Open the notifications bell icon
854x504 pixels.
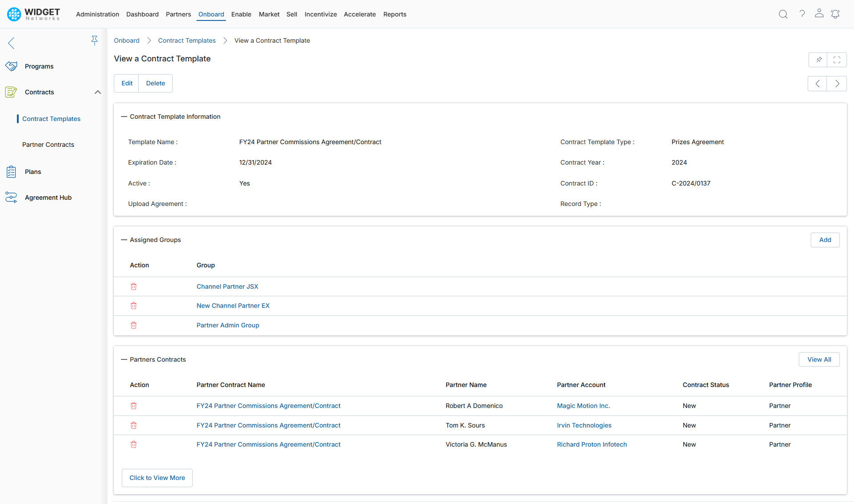pyautogui.click(x=835, y=14)
